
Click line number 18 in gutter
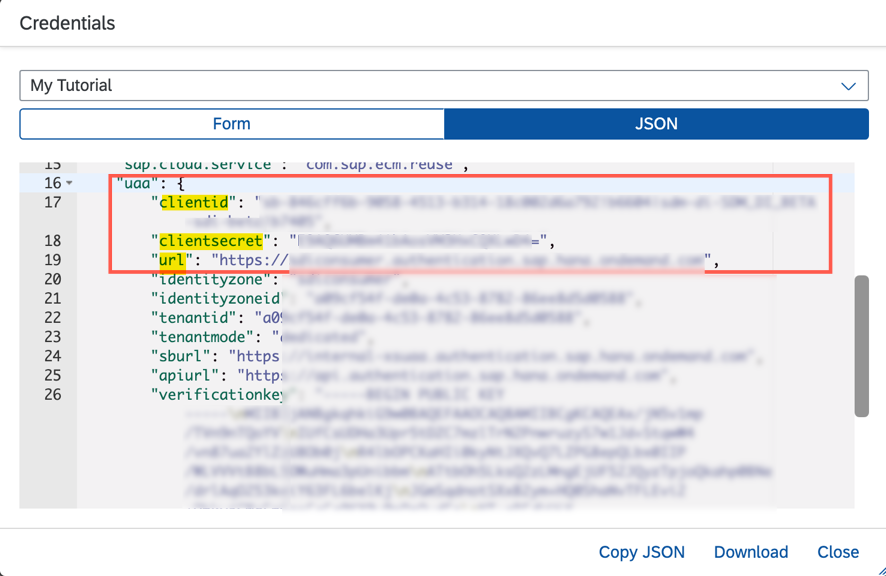[x=53, y=241]
